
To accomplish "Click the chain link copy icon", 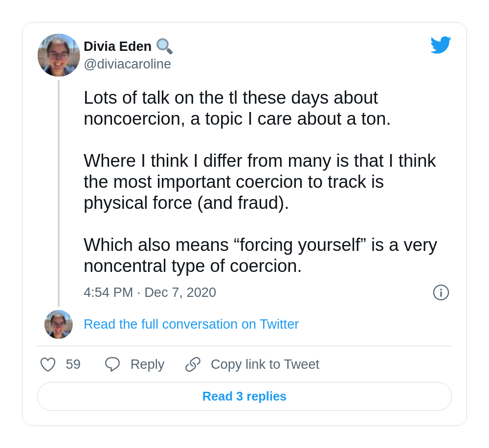I will point(193,364).
